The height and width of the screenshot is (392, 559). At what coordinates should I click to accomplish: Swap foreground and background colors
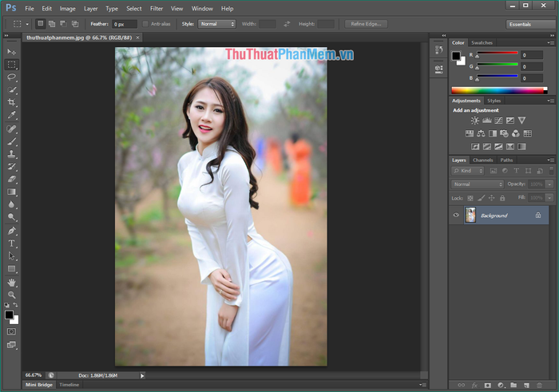coord(15,305)
